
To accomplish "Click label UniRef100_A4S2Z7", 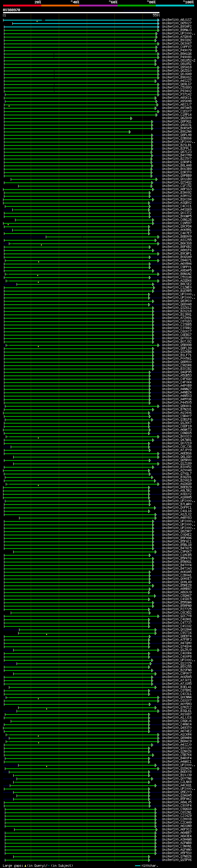I will click(177, 81).
